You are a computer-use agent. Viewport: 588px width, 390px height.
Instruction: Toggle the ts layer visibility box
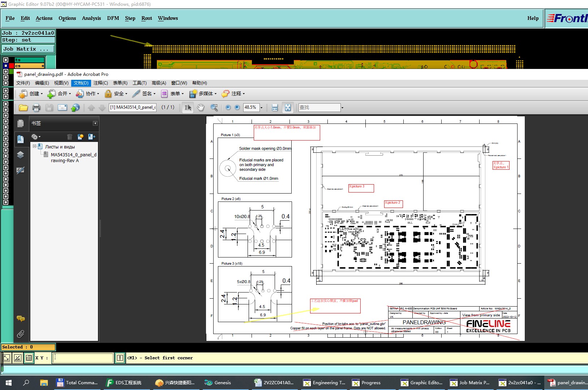click(6, 60)
